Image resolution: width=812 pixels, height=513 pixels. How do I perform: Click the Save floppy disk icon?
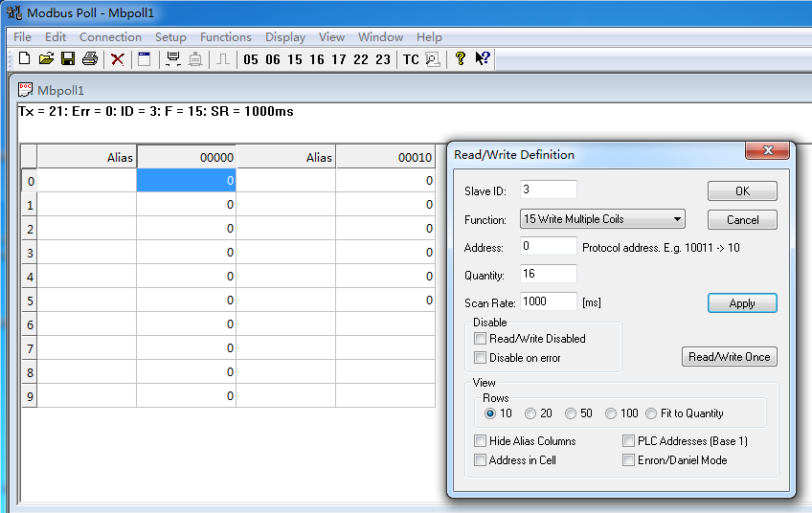[68, 59]
